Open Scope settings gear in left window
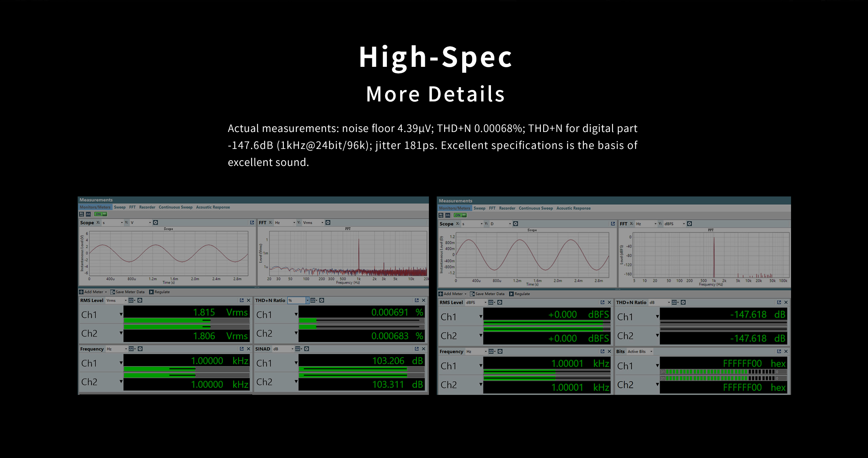Image resolution: width=868 pixels, height=458 pixels. tap(156, 223)
